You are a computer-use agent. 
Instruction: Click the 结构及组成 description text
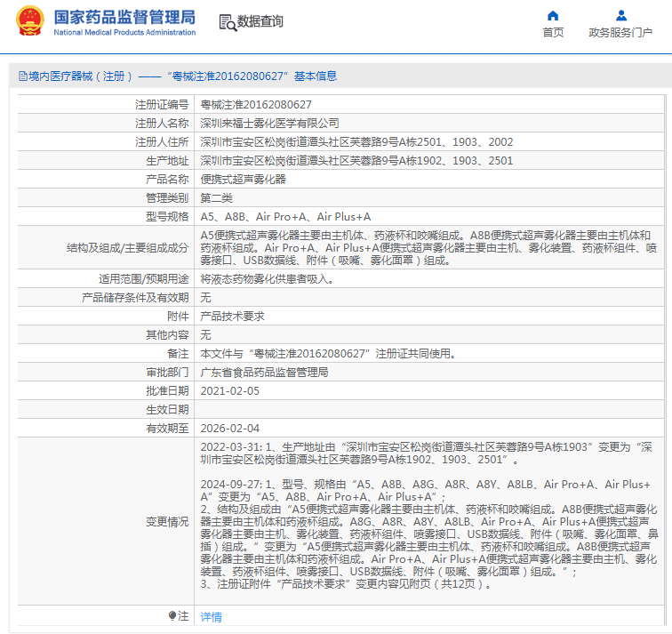(x=428, y=248)
